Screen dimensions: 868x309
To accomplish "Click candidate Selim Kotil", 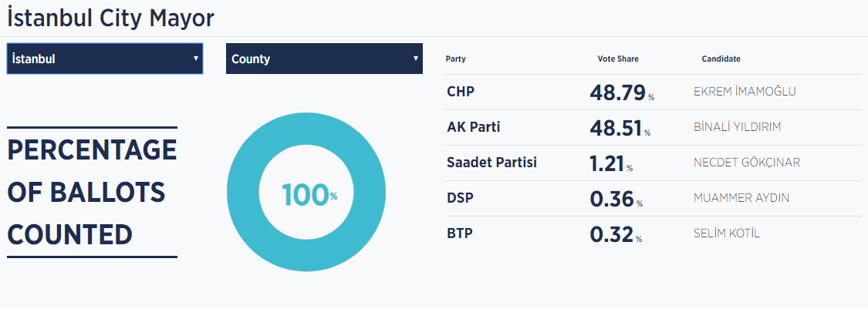I will pos(727,233).
